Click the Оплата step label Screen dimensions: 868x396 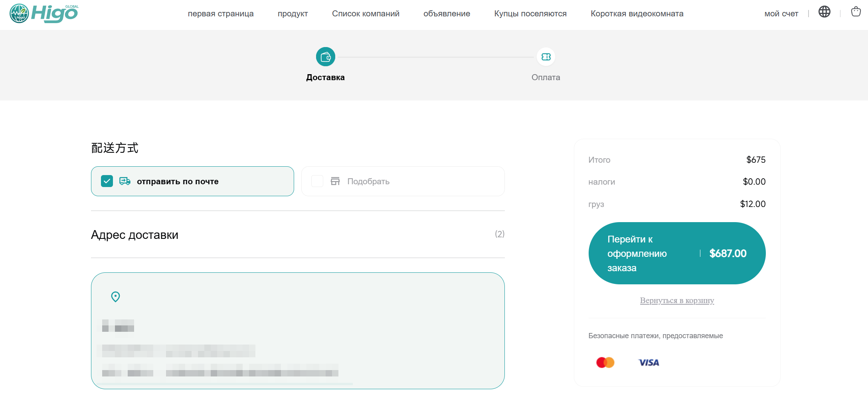(546, 77)
